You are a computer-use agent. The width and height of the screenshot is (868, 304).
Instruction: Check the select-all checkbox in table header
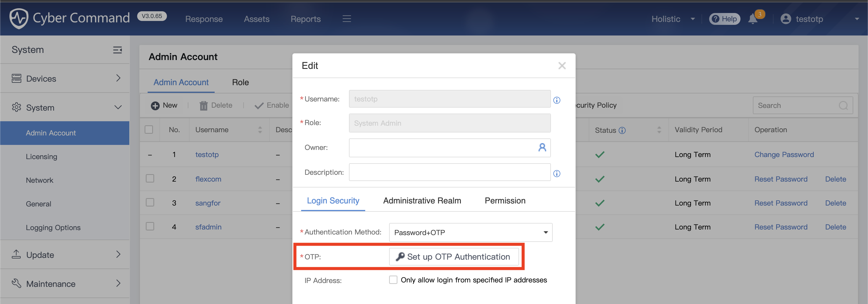(150, 130)
